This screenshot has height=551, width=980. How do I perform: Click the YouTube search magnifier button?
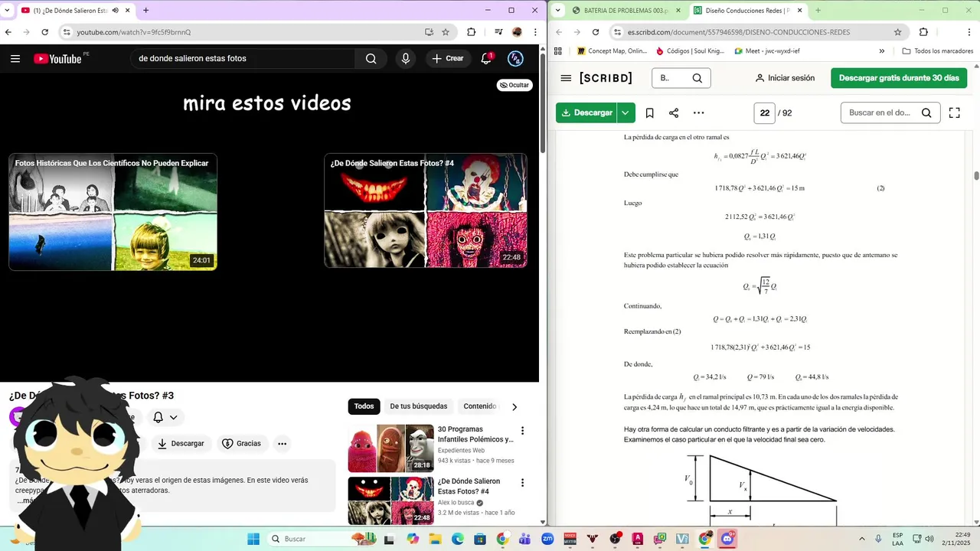[371, 58]
